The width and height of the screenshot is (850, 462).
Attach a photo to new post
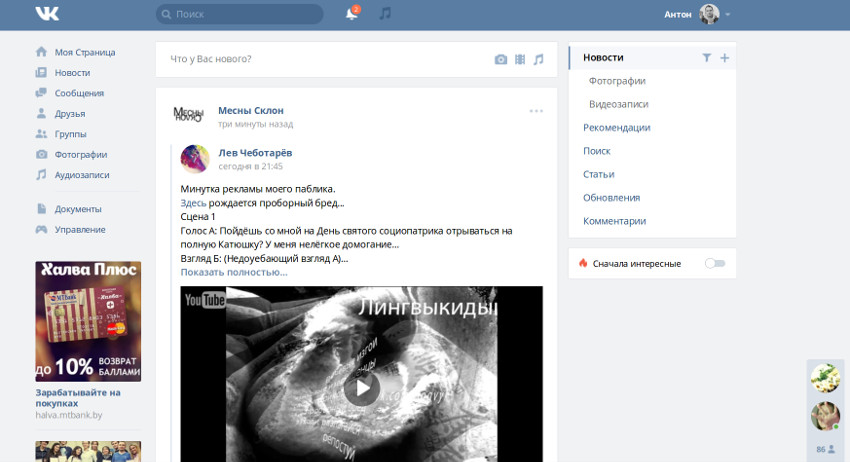coord(501,59)
